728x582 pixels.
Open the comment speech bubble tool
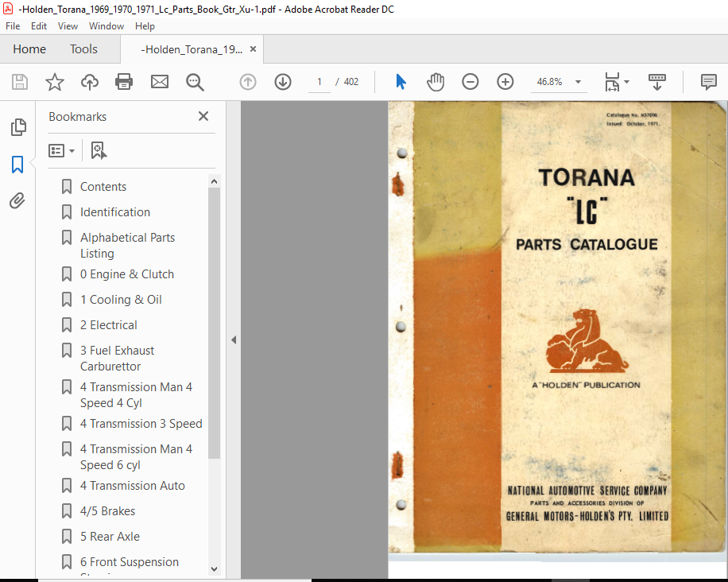(x=708, y=82)
